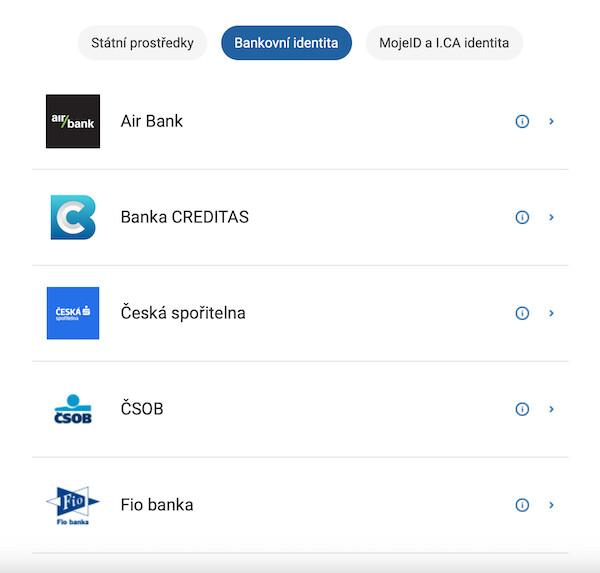600x573 pixels.
Task: Select the Česká spořitelna blue logo
Action: [x=73, y=313]
